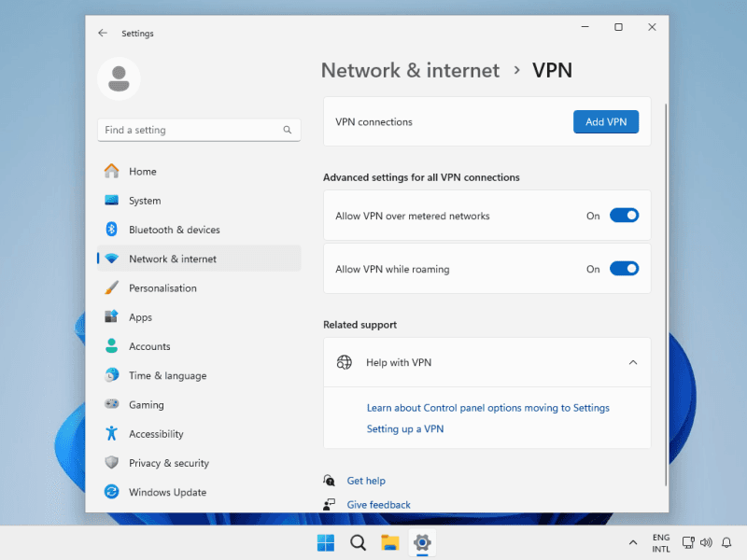Click the Personalisation paintbrush icon

point(111,288)
